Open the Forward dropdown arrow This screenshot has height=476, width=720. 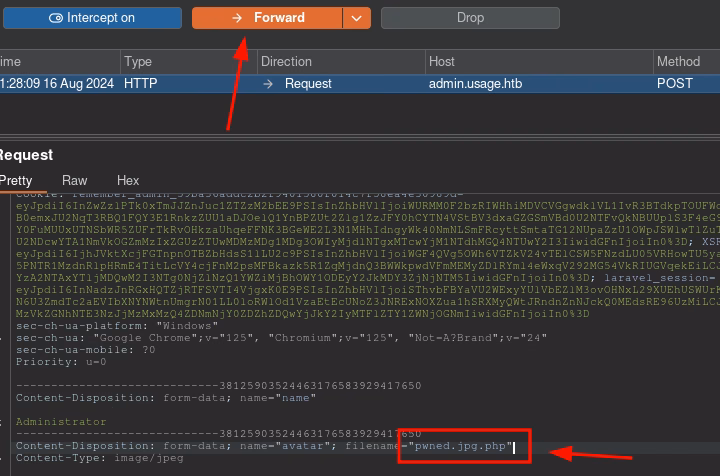(x=357, y=18)
